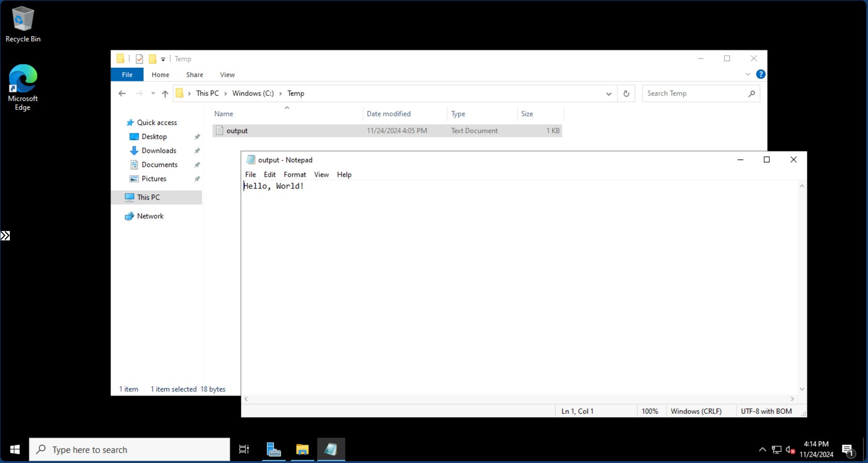Screen dimensions: 868x463
Task: Open File Explorer help icon
Action: coord(760,74)
